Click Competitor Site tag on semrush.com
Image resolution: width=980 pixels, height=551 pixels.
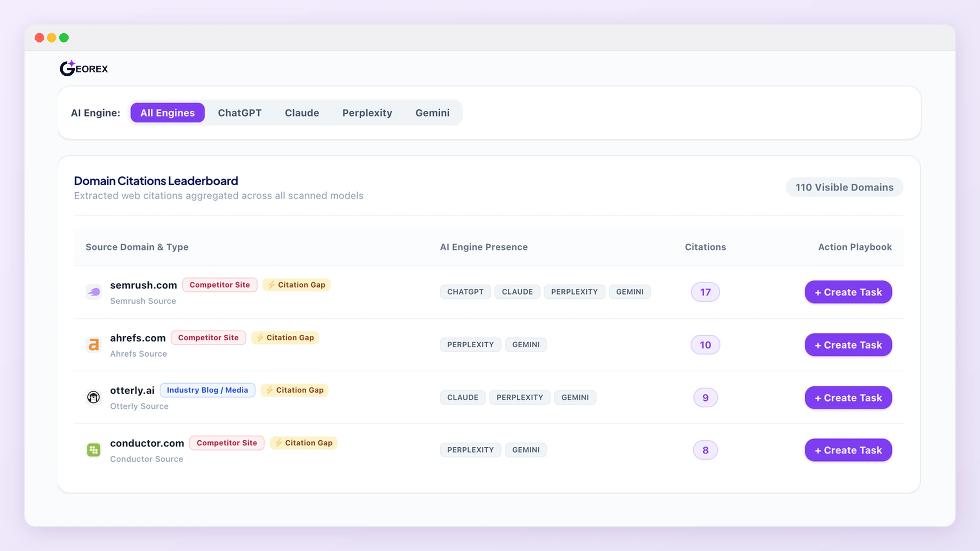(x=220, y=285)
